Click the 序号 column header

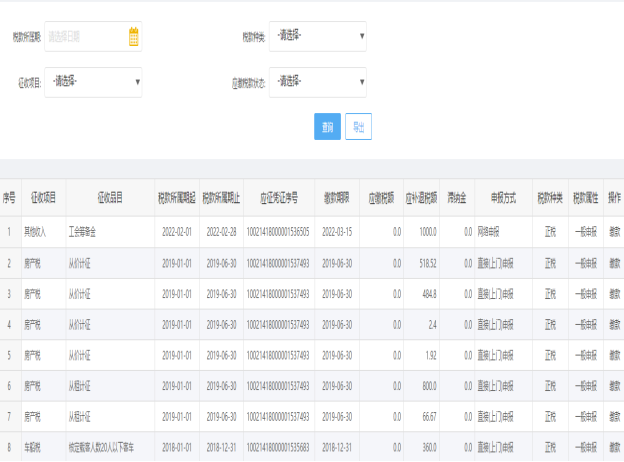(x=9, y=198)
